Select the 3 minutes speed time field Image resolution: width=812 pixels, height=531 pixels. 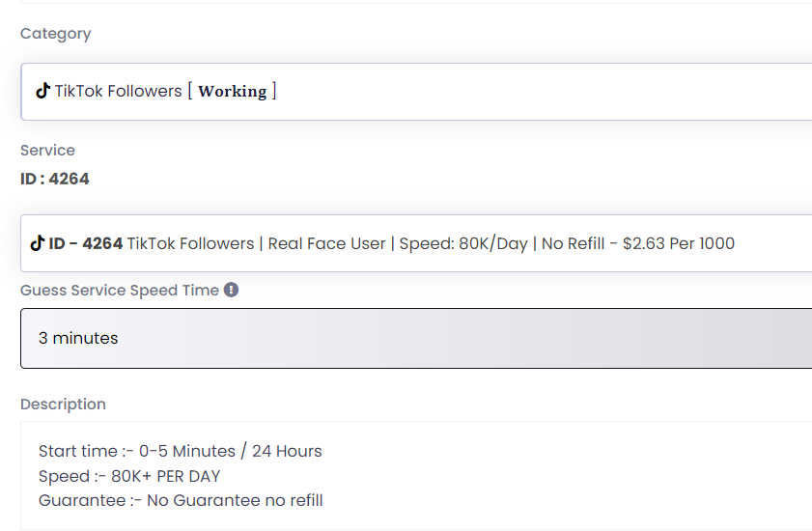pyautogui.click(x=416, y=338)
